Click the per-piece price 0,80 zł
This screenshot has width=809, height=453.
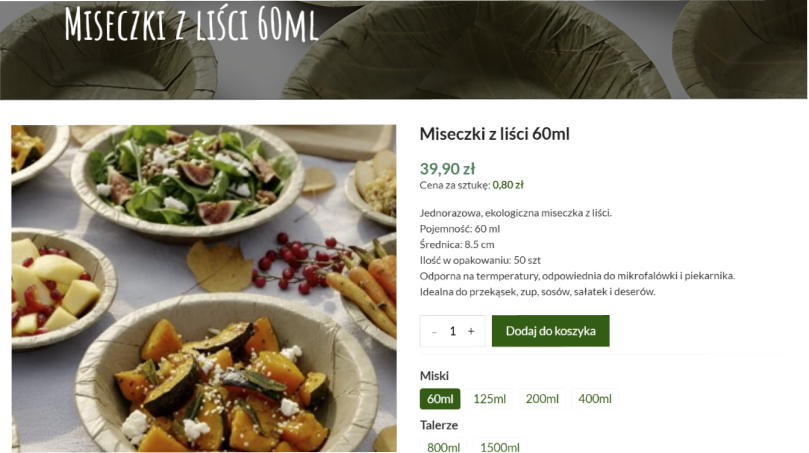tap(508, 185)
